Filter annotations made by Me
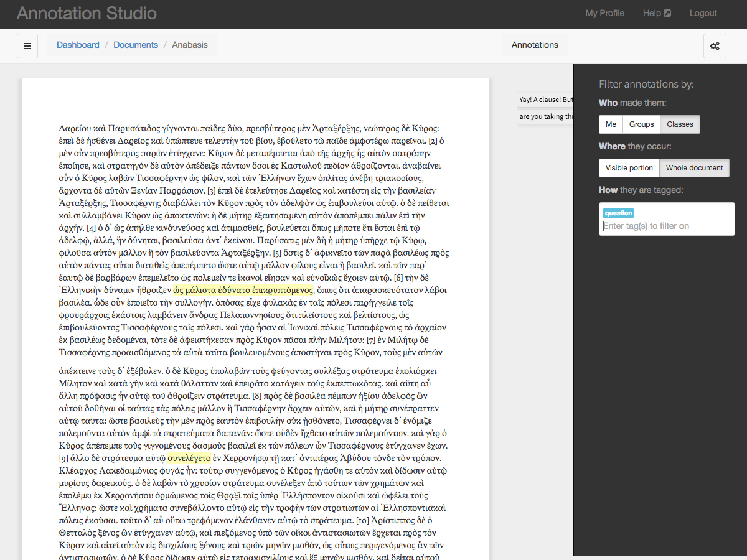The height and width of the screenshot is (560, 747). coord(611,124)
